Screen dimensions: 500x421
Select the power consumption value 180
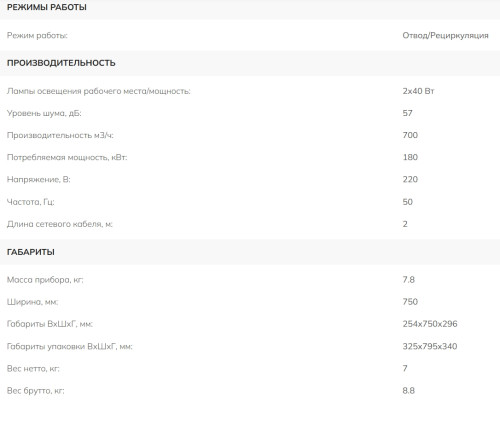tap(410, 157)
